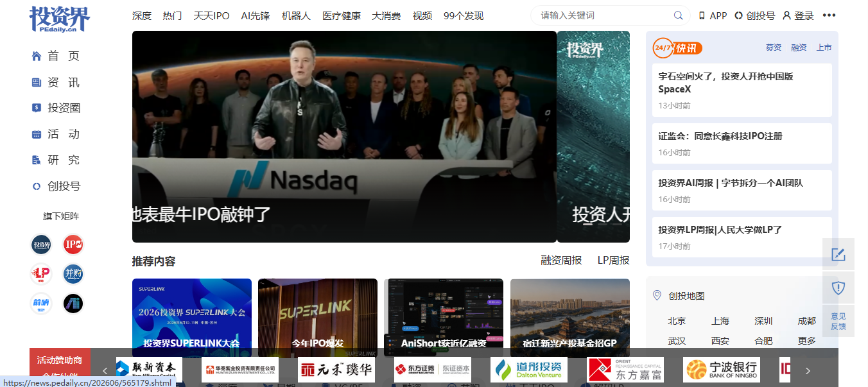This screenshot has width=868, height=387.
Task: Click the dollar icon beside 投资圈
Action: point(37,108)
